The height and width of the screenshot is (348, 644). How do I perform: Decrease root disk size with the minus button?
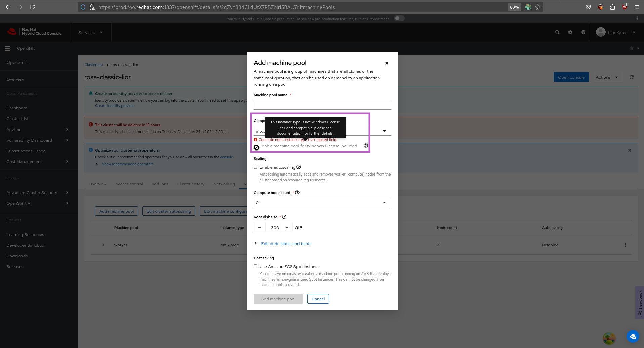260,227
